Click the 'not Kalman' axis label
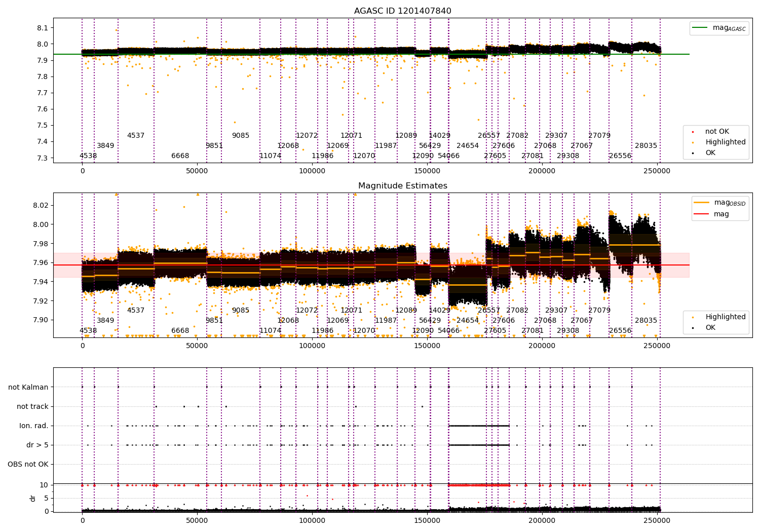Image resolution: width=760 pixels, height=532 pixels. tap(28, 388)
